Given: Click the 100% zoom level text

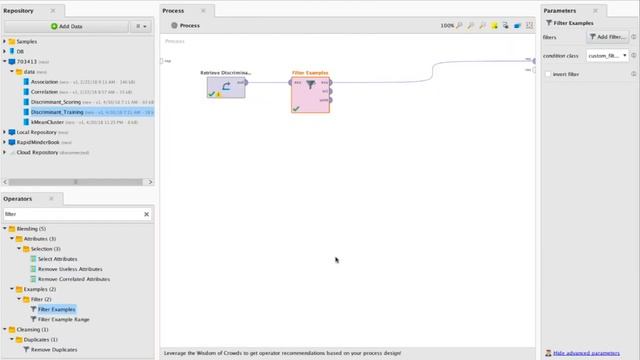Looking at the screenshot, I should 447,25.
